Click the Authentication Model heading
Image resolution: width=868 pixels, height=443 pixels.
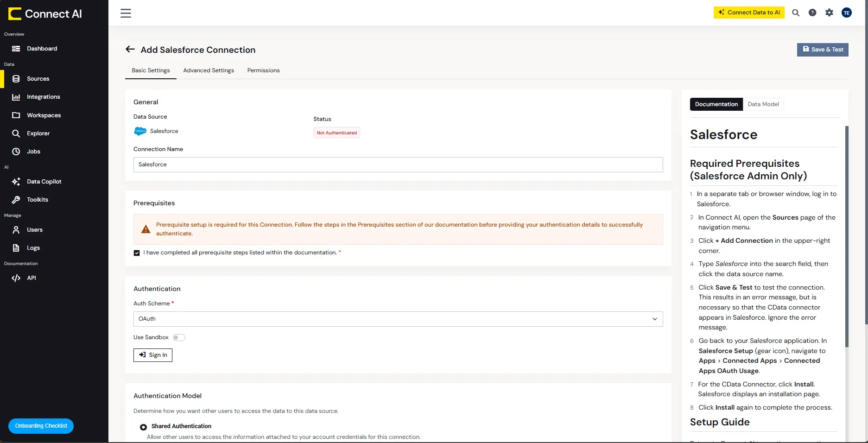167,396
